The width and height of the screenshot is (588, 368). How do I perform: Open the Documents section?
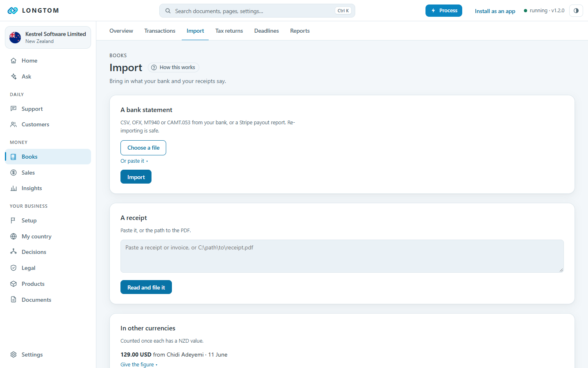coord(48,300)
